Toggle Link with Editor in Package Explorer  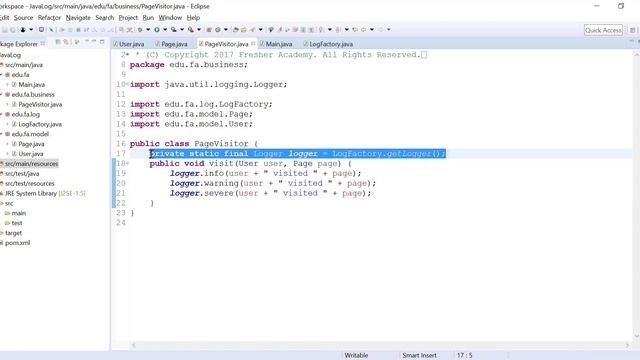(x=66, y=42)
